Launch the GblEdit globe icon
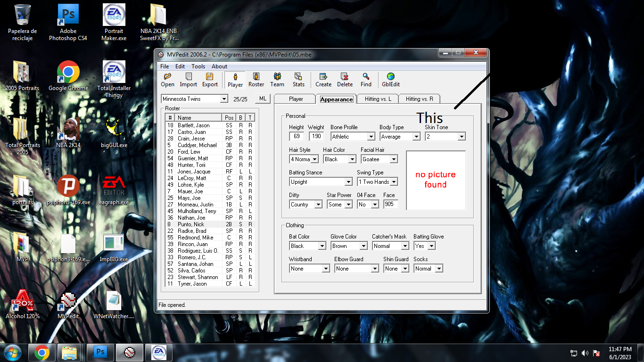This screenshot has height=362, width=644. click(391, 80)
